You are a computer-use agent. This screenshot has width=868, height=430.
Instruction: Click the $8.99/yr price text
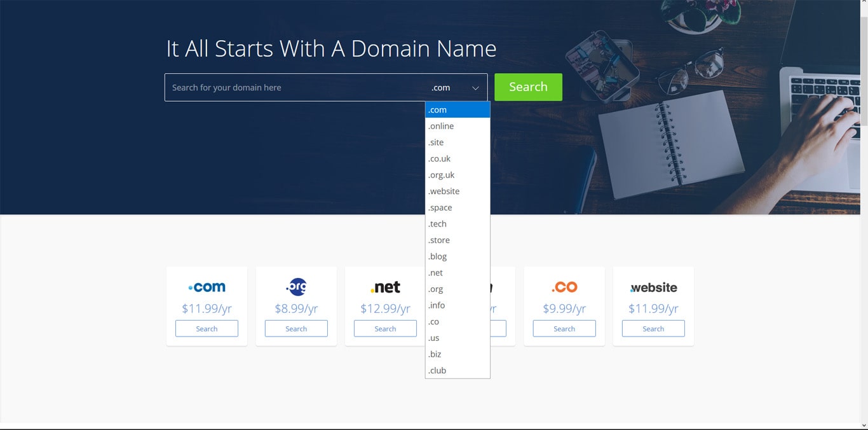(296, 309)
